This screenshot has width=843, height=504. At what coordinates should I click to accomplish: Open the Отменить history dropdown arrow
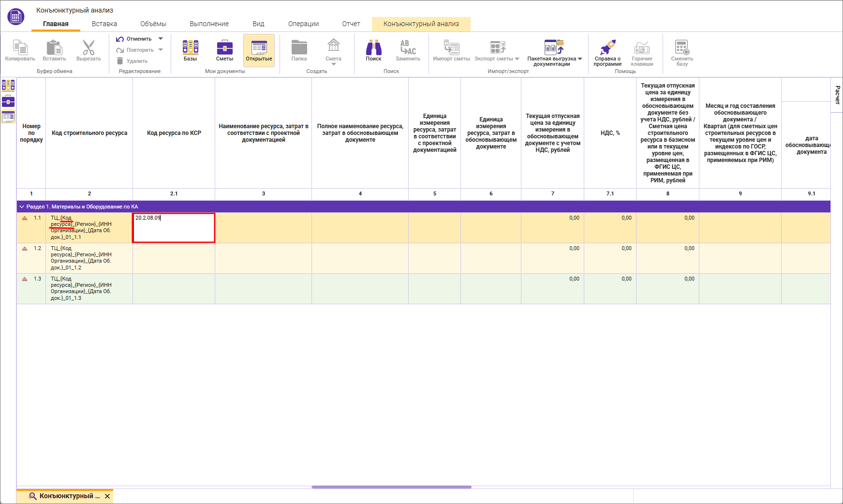click(x=161, y=39)
